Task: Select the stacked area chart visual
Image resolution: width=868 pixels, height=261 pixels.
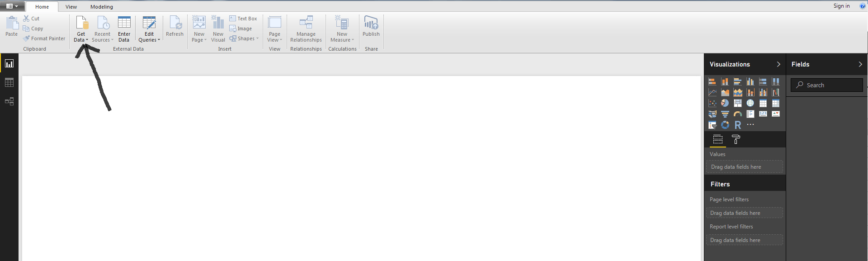Action: 738,92
